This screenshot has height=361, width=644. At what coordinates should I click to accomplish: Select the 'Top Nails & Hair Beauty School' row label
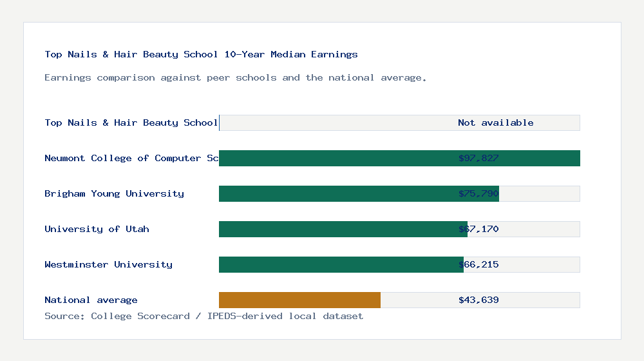pos(131,122)
